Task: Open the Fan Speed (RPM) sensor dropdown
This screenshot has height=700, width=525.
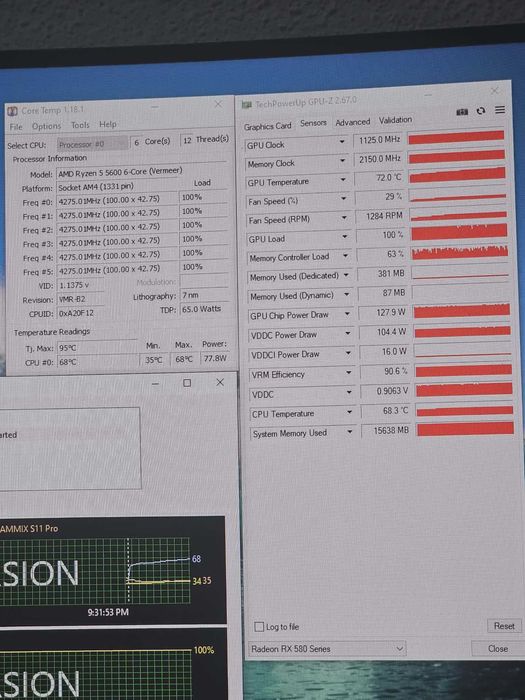Action: (x=344, y=217)
